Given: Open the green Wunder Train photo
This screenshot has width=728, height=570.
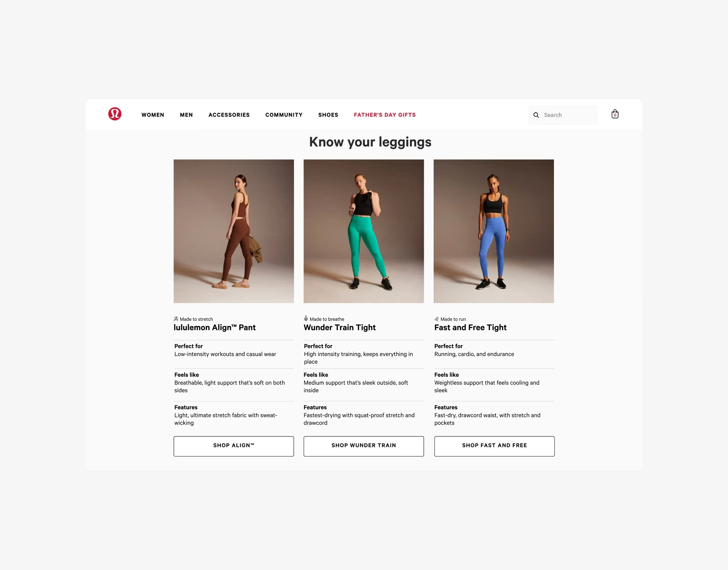Looking at the screenshot, I should (x=363, y=231).
